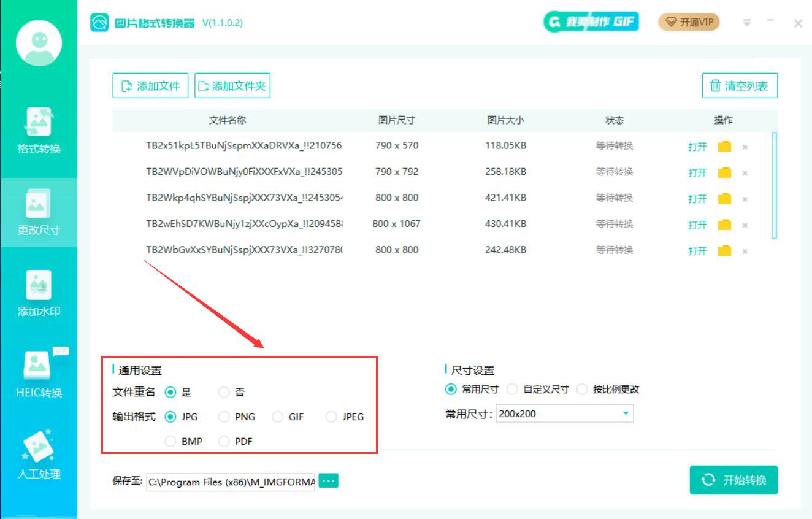This screenshot has height=519, width=812.
Task: Switch to 格式转换 in the sidebar
Action: pos(39,131)
